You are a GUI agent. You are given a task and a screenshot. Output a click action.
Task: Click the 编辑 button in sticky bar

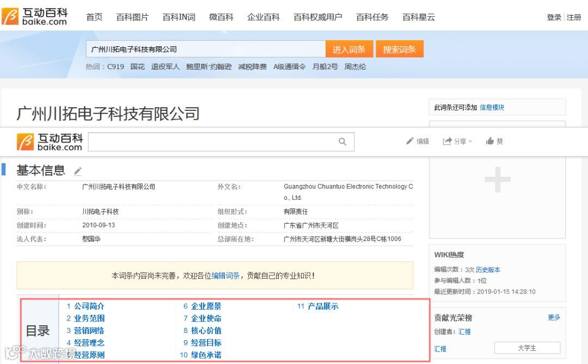(418, 141)
